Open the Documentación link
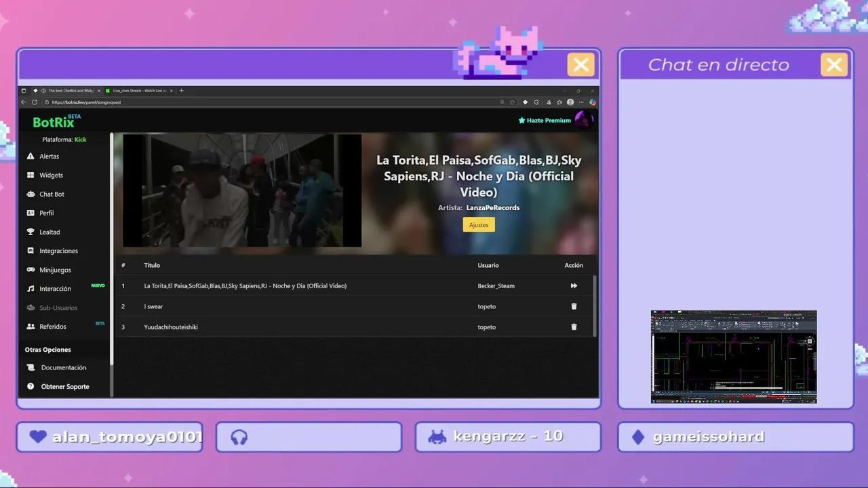The width and height of the screenshot is (868, 488). (64, 367)
